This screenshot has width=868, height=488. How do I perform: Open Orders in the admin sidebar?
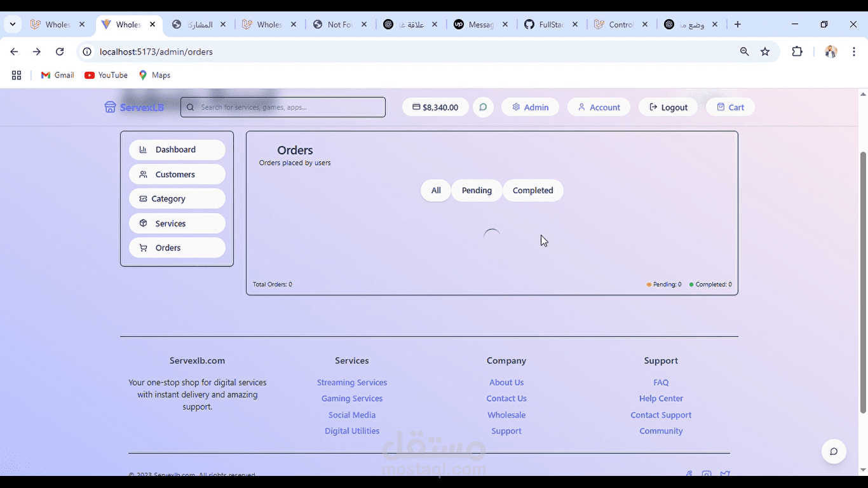click(177, 248)
